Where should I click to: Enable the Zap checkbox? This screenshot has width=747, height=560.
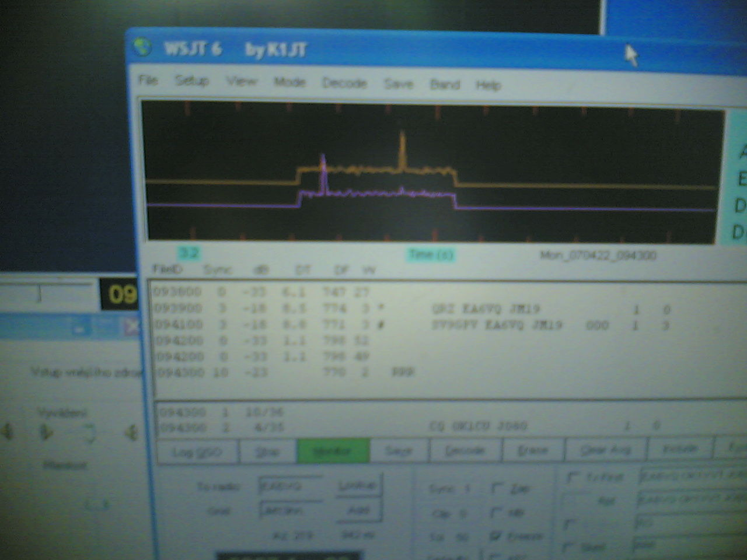point(498,488)
